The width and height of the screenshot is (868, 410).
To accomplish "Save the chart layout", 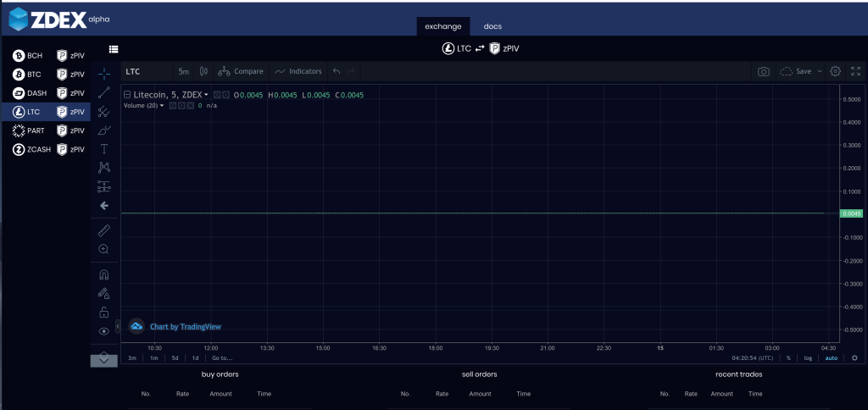I will point(795,71).
